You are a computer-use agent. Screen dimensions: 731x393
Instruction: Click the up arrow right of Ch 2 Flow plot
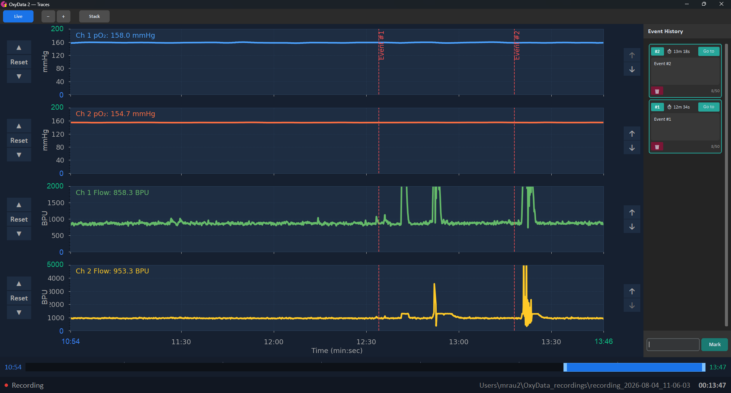632,291
